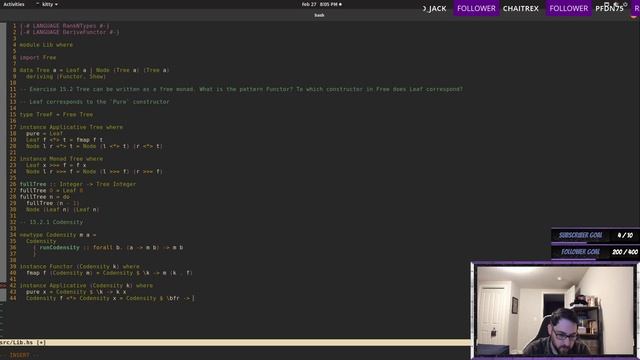Viewport: 640px width, 360px height.
Task: Click the network icon in system tray
Action: [x=607, y=4]
